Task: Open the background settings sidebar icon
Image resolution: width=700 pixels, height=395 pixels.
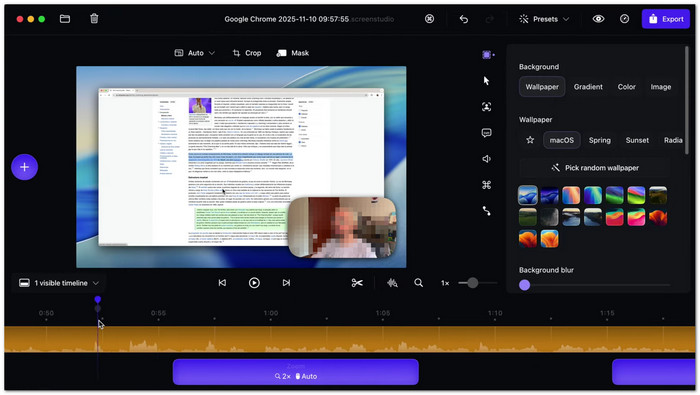Action: (487, 54)
